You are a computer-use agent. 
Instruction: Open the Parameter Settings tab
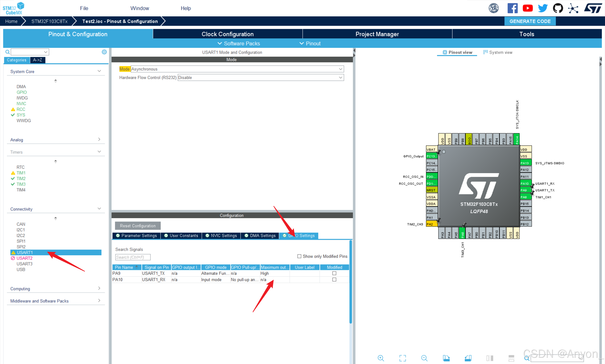pos(136,236)
